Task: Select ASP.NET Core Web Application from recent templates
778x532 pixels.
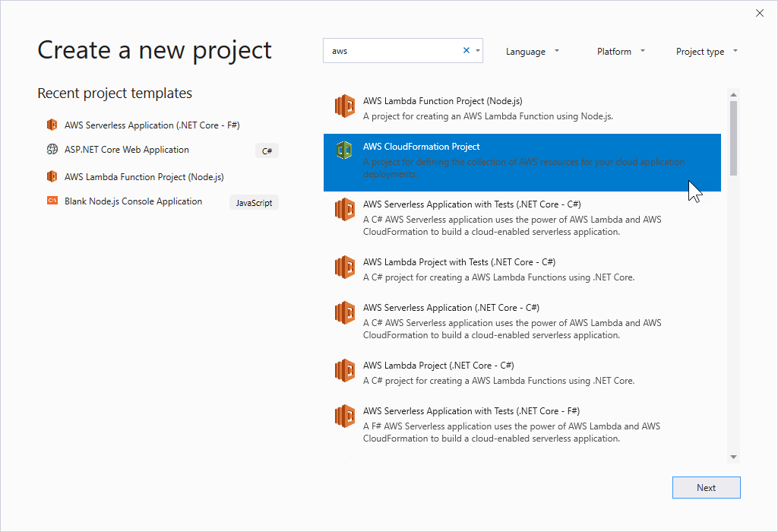Action: pyautogui.click(x=126, y=149)
